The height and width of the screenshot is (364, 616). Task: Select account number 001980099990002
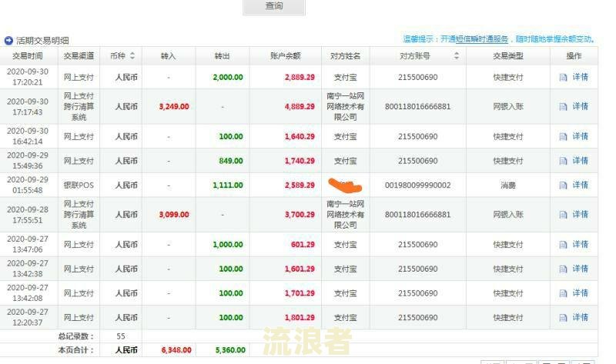pos(417,185)
